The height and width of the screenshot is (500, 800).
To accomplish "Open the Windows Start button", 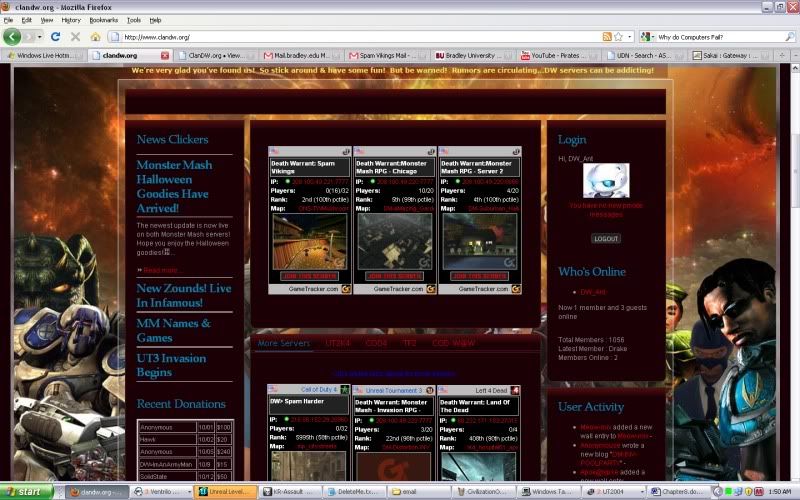I will (27, 491).
